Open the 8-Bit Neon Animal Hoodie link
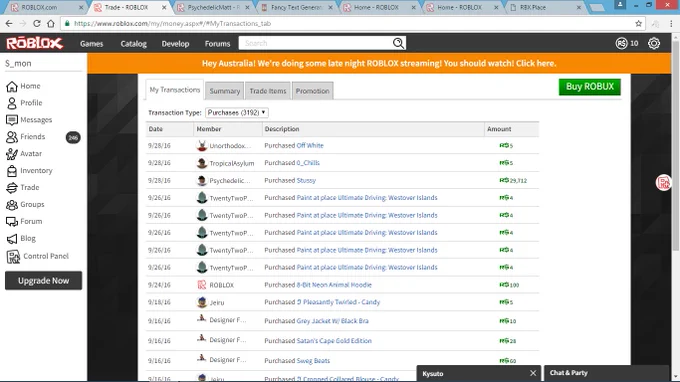Image resolution: width=680 pixels, height=382 pixels. [334, 285]
